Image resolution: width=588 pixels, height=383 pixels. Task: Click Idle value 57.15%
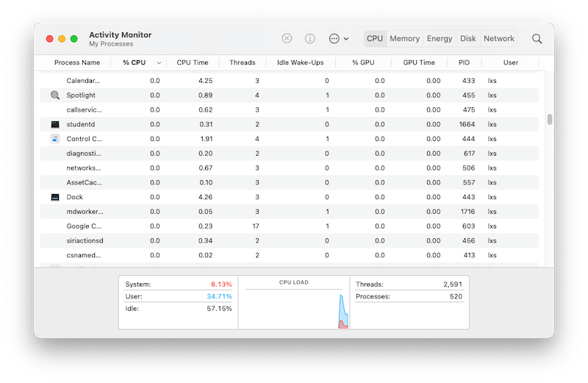tap(219, 308)
